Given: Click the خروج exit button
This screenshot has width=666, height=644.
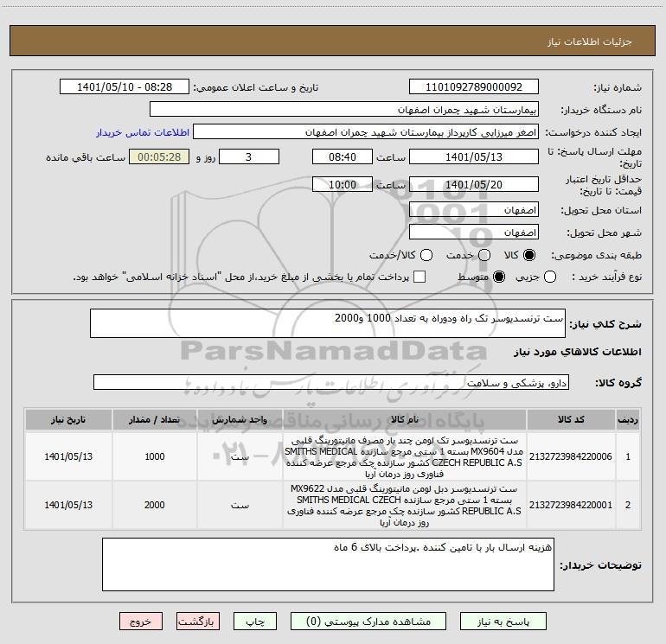Looking at the screenshot, I should 141,622.
